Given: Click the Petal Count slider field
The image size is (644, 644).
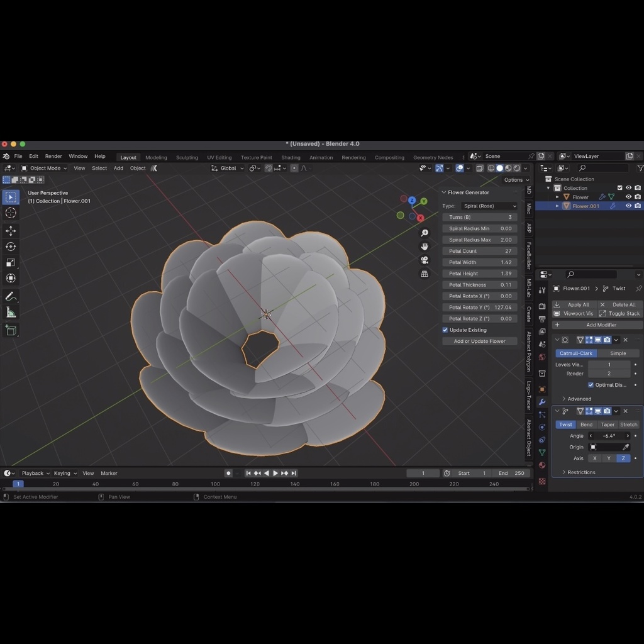Looking at the screenshot, I should pos(480,250).
